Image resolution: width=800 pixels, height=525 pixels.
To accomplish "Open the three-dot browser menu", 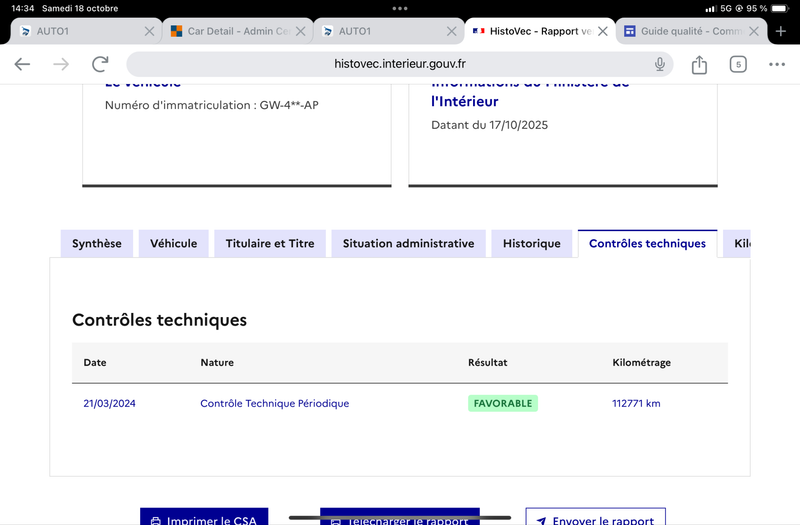I will tap(777, 65).
